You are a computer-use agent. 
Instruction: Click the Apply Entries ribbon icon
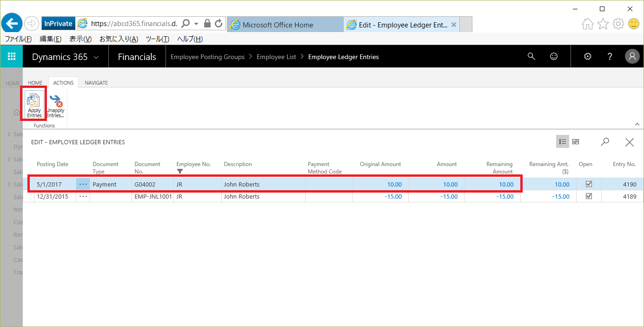point(34,105)
